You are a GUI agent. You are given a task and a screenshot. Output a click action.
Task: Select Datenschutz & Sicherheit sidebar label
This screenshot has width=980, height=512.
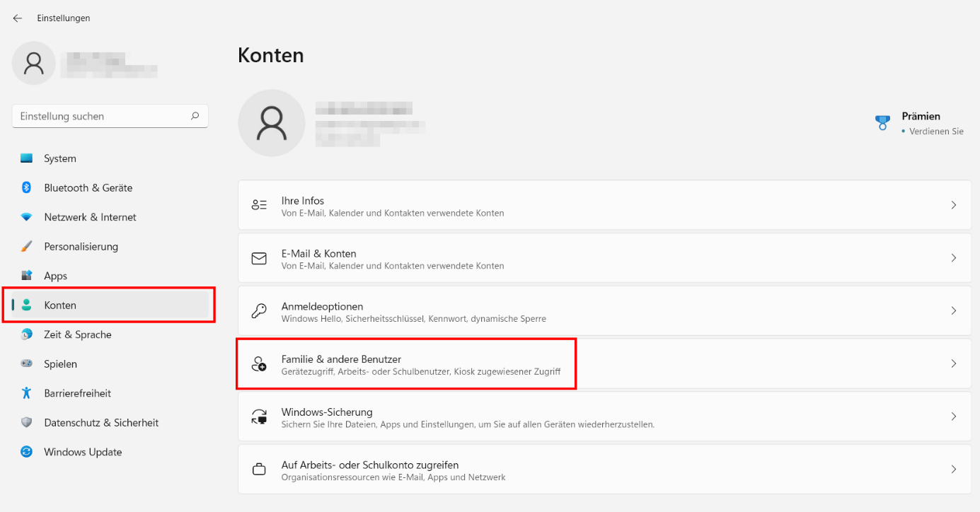[101, 423]
